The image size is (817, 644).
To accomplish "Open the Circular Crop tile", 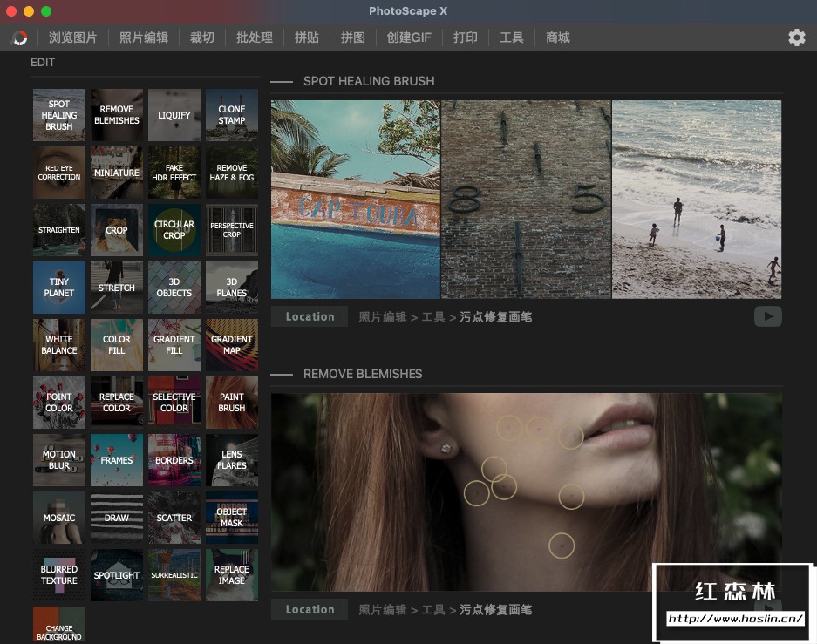I will [x=174, y=229].
